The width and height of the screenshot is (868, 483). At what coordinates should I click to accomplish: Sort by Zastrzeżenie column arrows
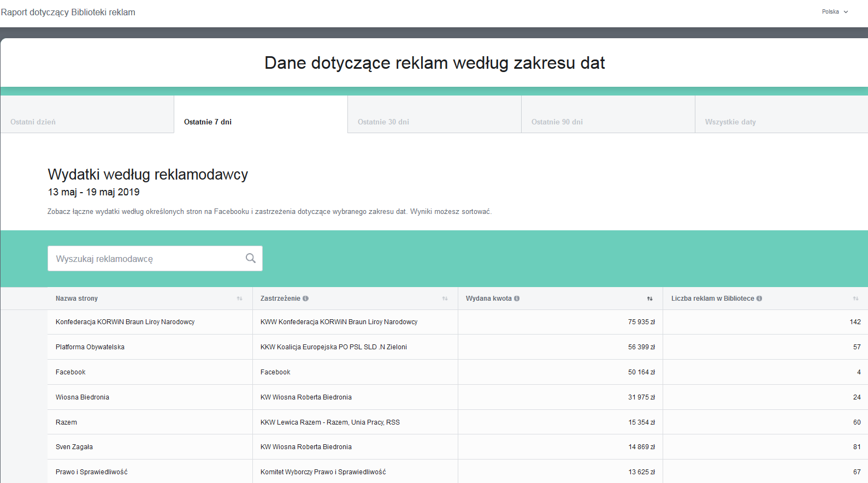point(445,299)
